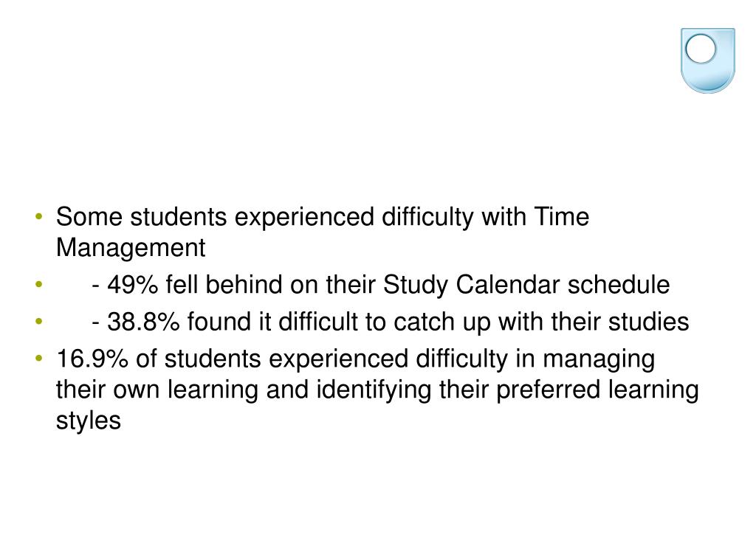
Task: Click the words "Time" in the first bullet
Action: pyautogui.click(x=561, y=216)
